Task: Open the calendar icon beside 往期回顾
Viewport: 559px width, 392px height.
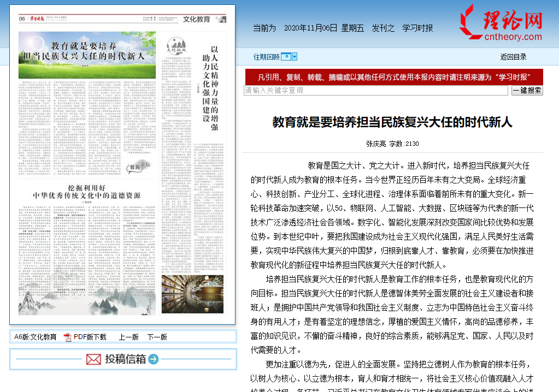Action: click(286, 57)
